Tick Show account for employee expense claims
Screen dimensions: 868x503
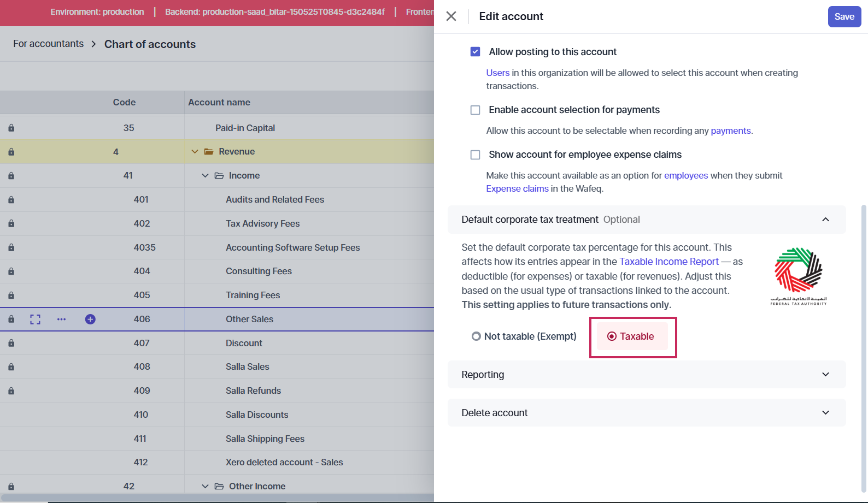(475, 155)
